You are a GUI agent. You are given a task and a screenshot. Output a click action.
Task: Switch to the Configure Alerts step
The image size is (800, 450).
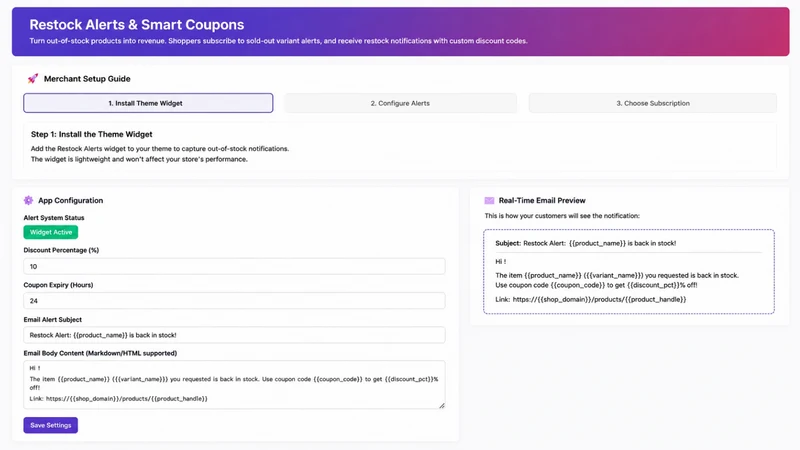[400, 103]
